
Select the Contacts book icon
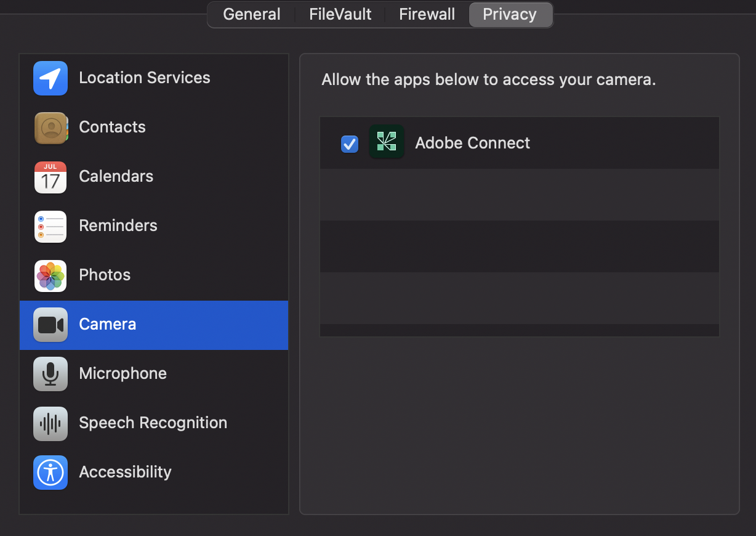coord(50,128)
